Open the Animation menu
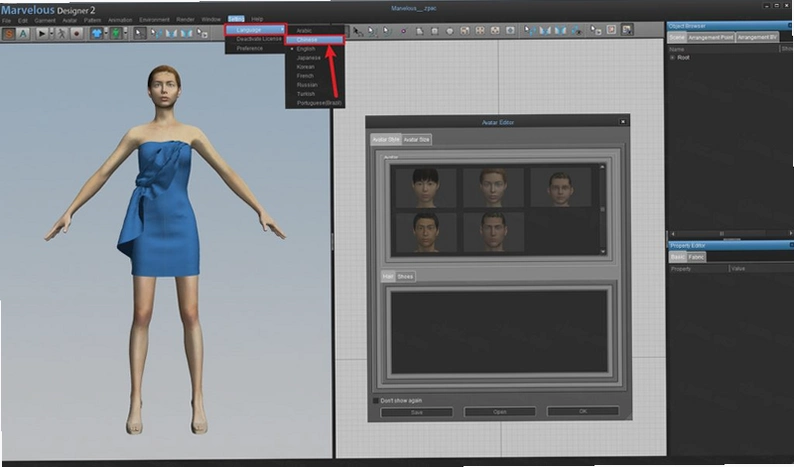The height and width of the screenshot is (467, 794). click(x=120, y=20)
